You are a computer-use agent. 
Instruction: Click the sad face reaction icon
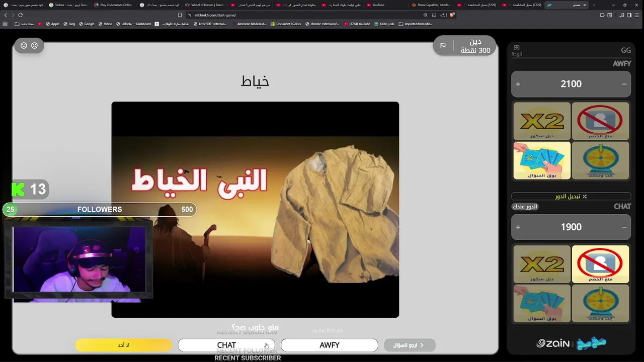(x=24, y=45)
